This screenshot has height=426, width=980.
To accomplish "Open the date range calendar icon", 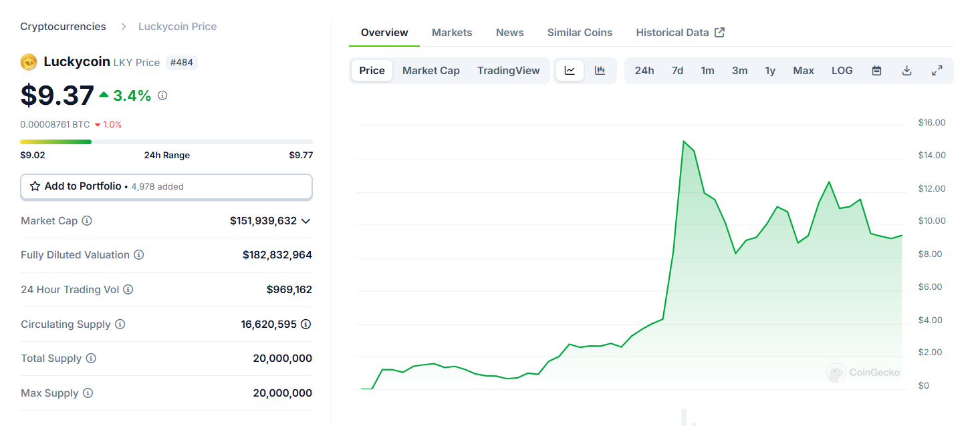I will tap(876, 70).
